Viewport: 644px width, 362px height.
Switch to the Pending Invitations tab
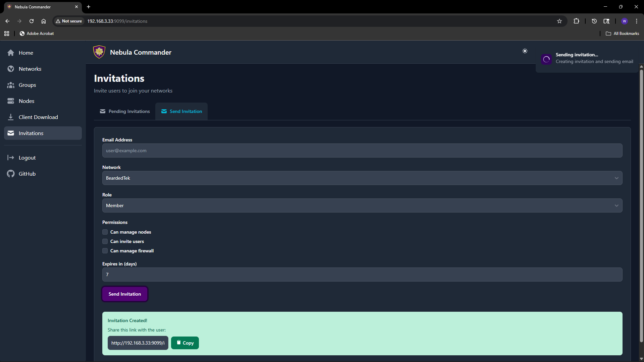(x=125, y=111)
